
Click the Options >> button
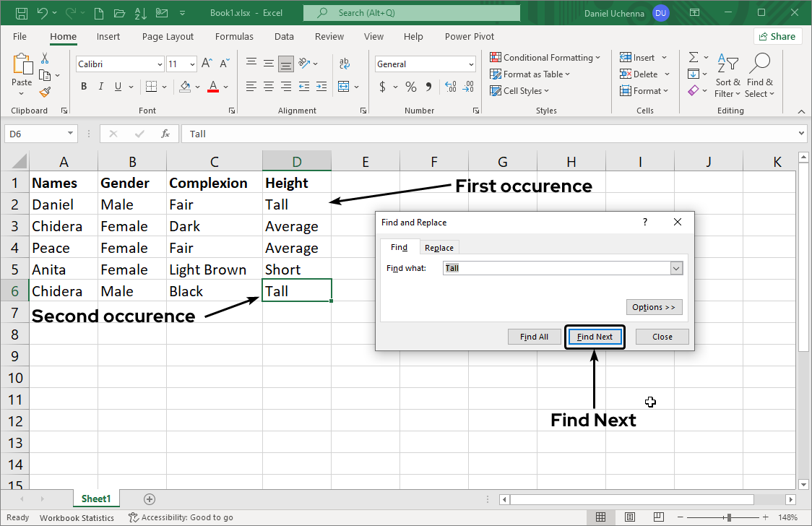pyautogui.click(x=654, y=307)
